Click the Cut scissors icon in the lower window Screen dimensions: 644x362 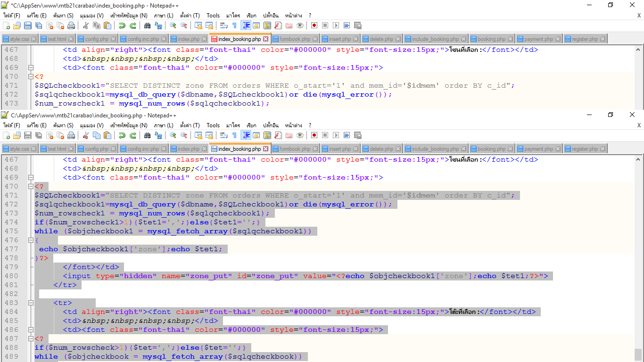click(86, 135)
